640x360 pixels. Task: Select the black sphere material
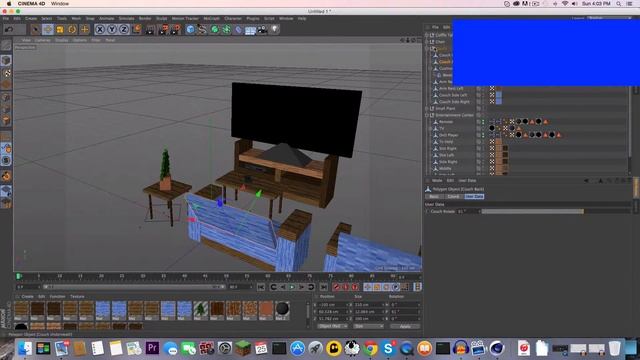282,310
